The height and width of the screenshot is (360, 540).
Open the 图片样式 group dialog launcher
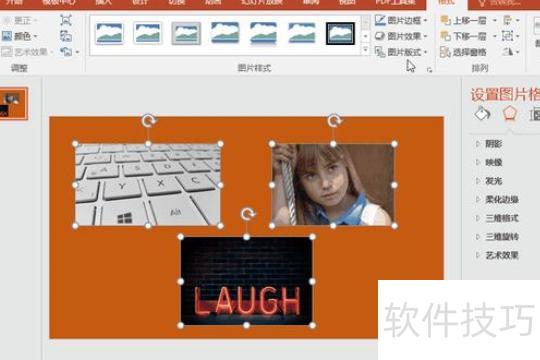tap(429, 70)
